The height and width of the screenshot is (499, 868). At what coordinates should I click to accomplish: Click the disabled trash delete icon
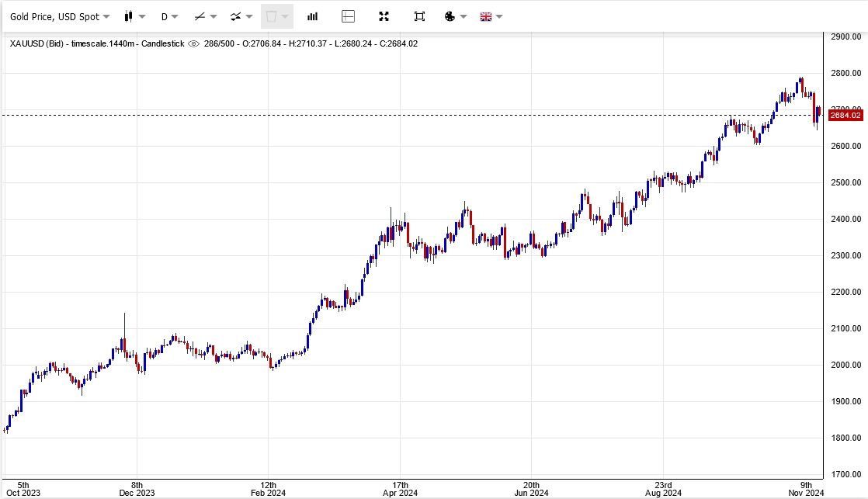click(x=271, y=16)
